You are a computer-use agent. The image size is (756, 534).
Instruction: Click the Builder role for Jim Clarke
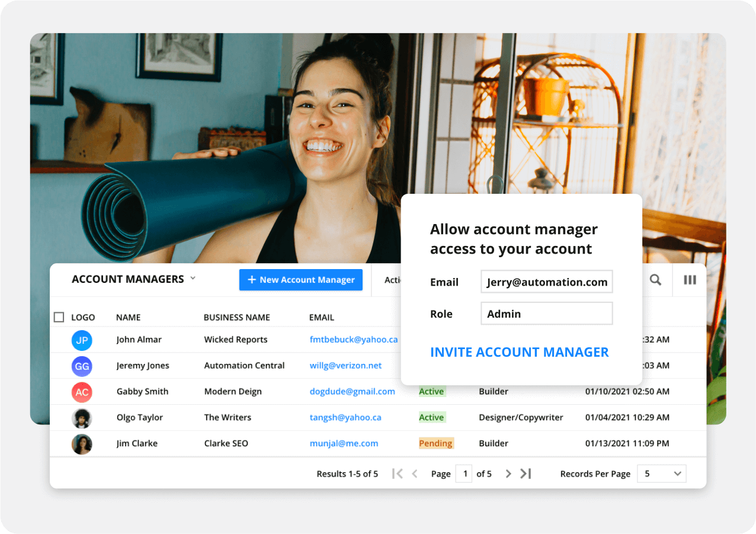tap(494, 444)
